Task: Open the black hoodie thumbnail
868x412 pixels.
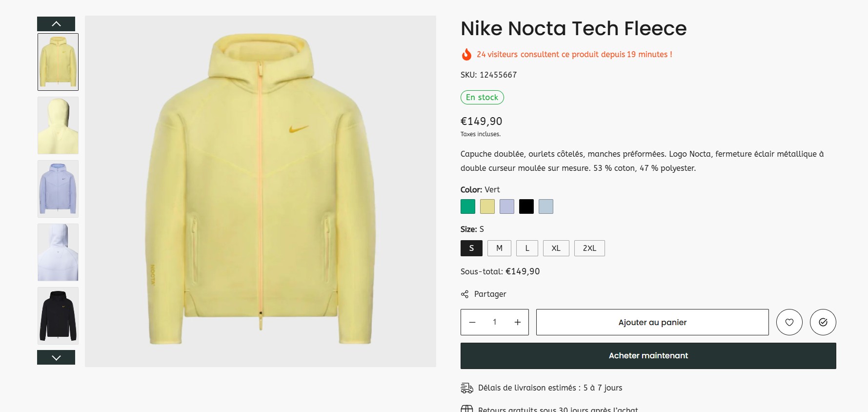Action: click(x=58, y=316)
